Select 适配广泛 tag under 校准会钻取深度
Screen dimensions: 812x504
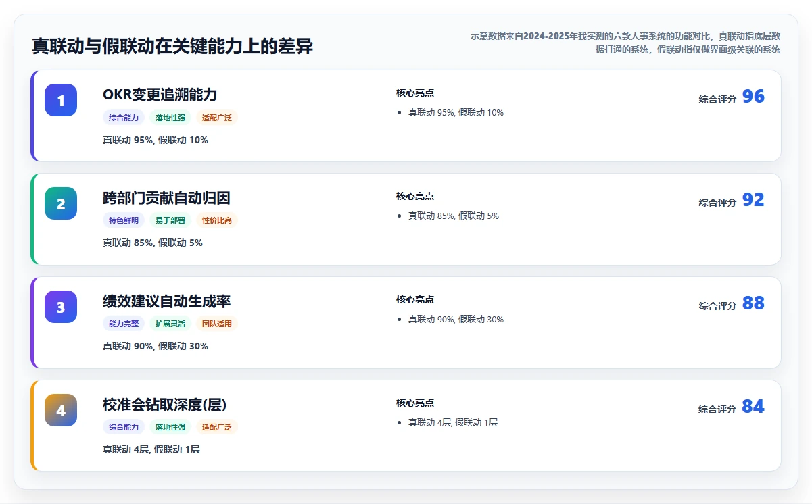217,427
